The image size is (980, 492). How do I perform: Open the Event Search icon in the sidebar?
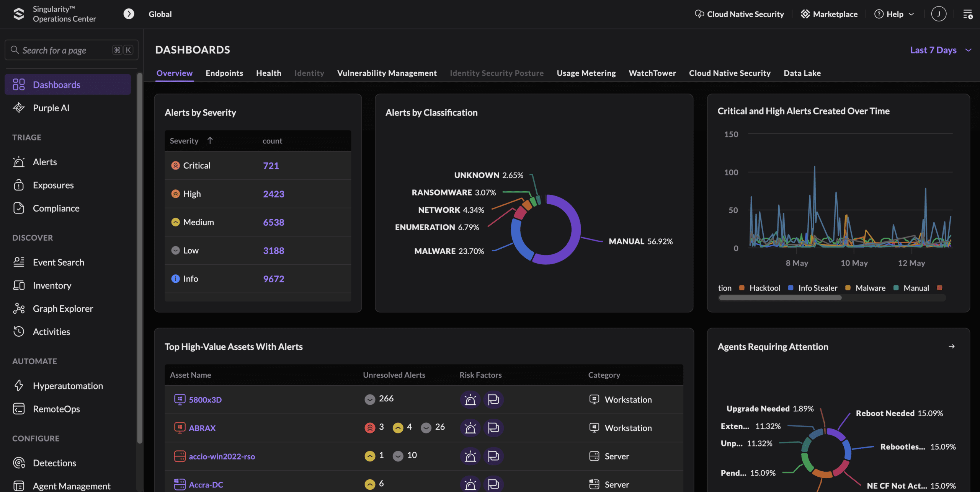(x=18, y=262)
